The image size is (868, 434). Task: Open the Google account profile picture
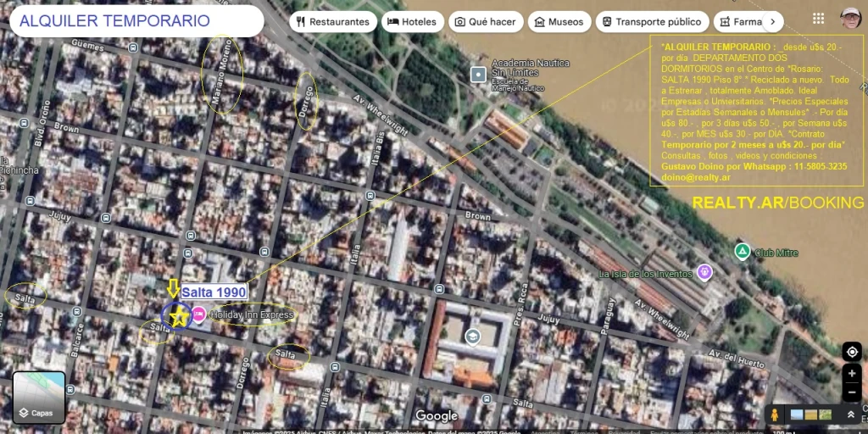click(850, 19)
